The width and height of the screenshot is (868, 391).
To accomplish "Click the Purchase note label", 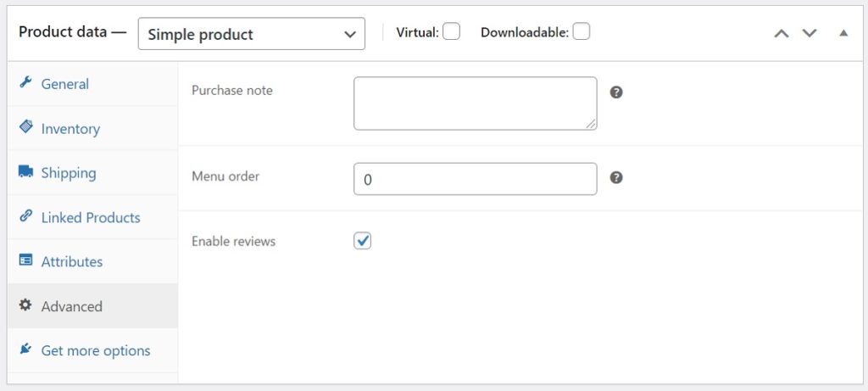I will [232, 90].
